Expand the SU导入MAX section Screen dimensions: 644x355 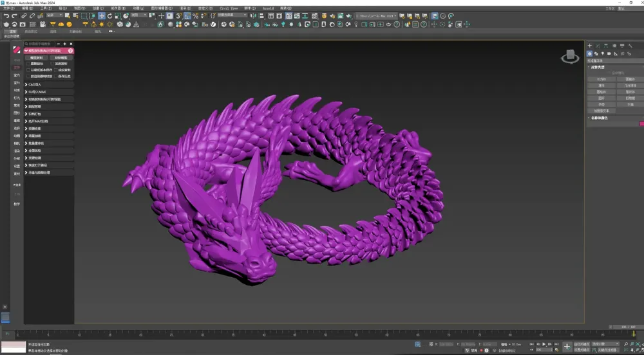(49, 92)
